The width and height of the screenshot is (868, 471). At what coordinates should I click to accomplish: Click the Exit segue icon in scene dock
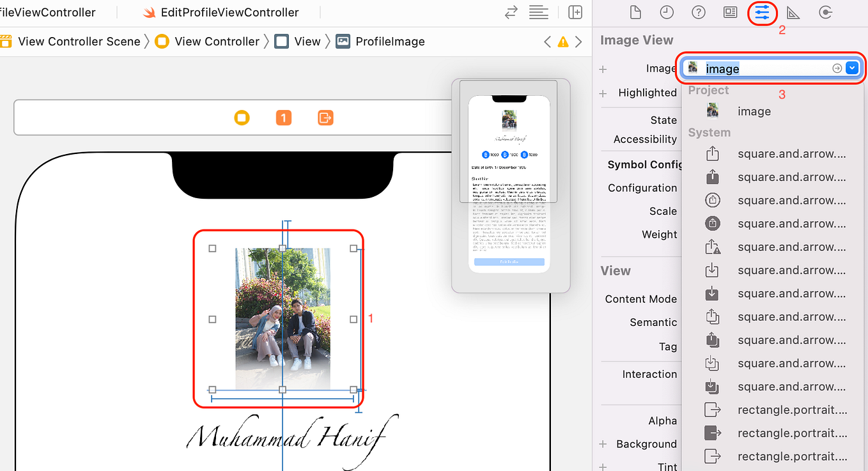(325, 118)
